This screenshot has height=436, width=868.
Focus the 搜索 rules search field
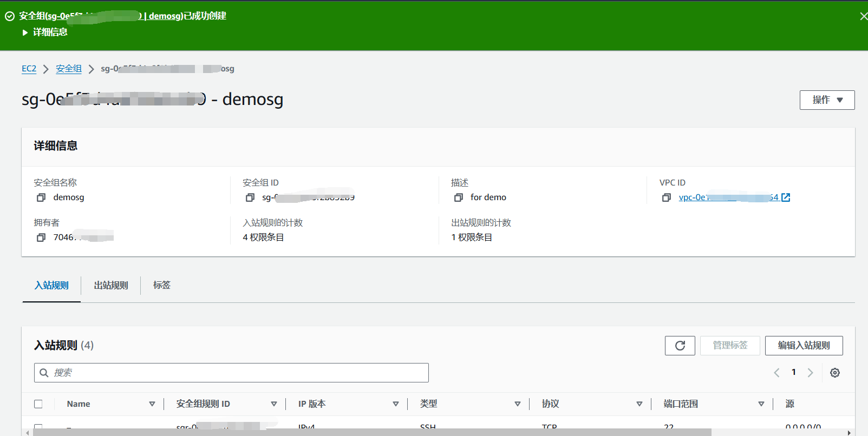[231, 373]
